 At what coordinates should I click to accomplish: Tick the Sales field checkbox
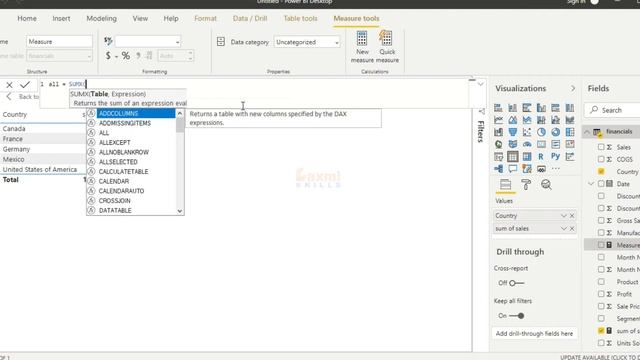click(601, 147)
